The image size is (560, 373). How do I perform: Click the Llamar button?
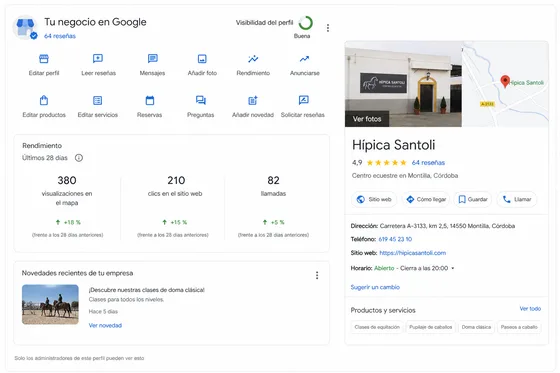[516, 199]
